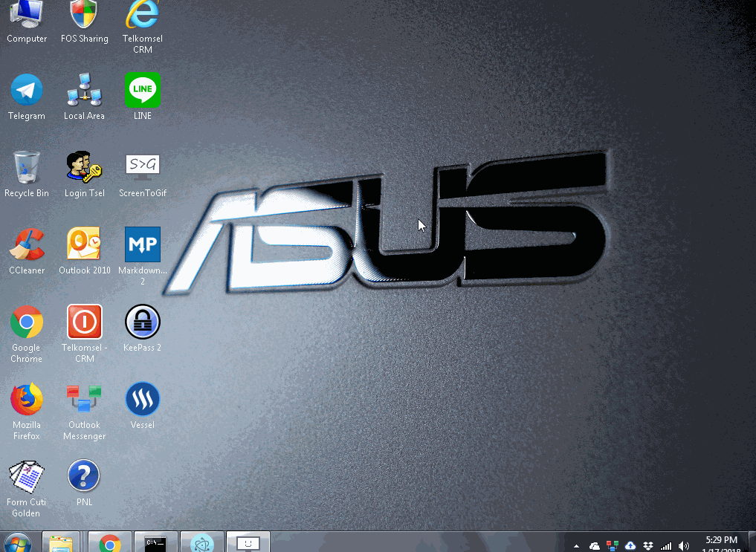
Task: Select the LINE desktop icon
Action: 142,97
